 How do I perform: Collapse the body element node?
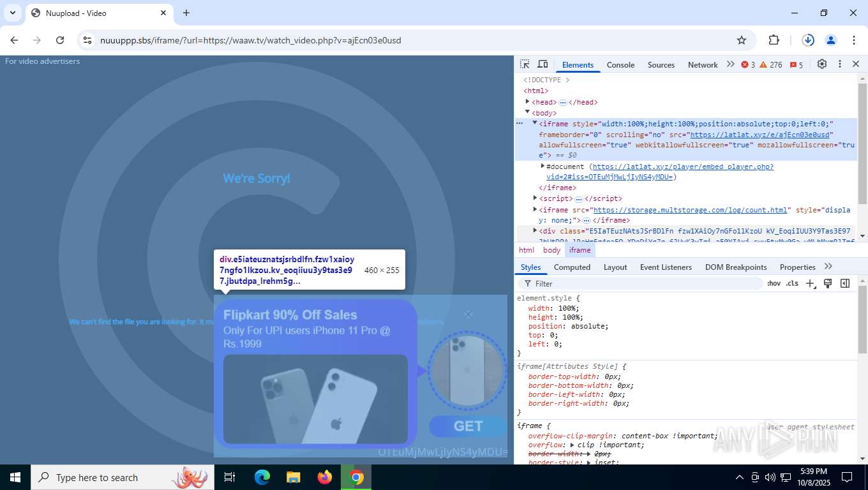pos(528,112)
